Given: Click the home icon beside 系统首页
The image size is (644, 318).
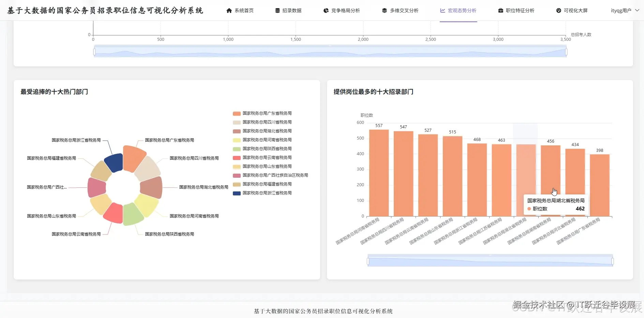Looking at the screenshot, I should (229, 11).
